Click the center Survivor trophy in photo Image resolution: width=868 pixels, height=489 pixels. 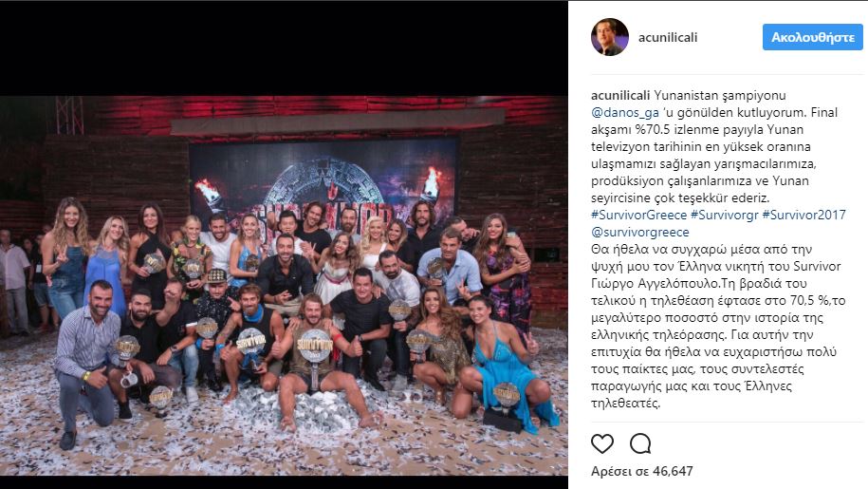[314, 354]
